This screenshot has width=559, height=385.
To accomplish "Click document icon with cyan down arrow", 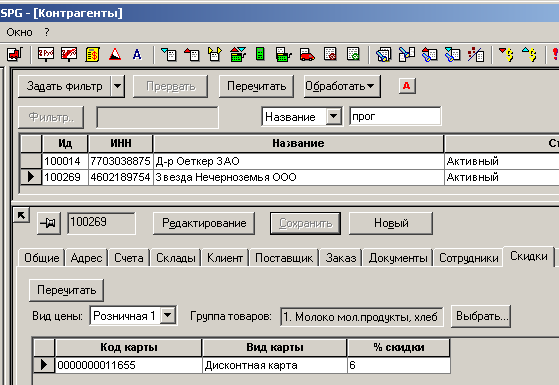I will point(169,55).
